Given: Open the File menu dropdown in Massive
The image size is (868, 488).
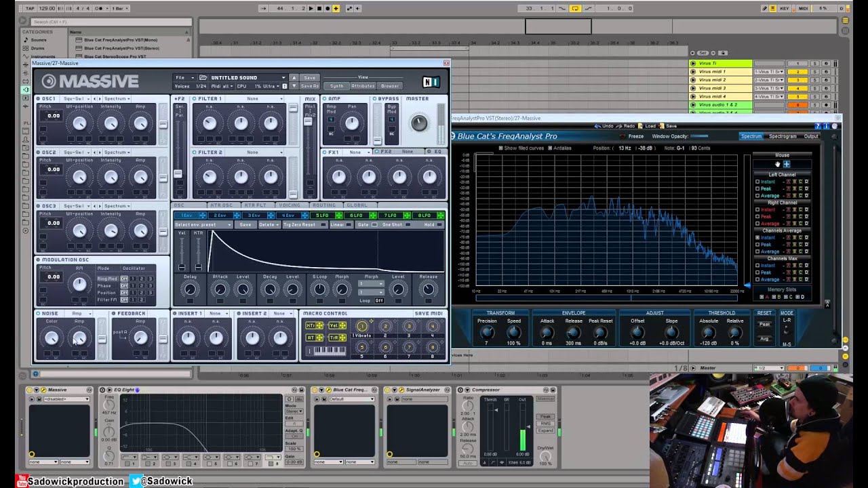Looking at the screenshot, I should point(184,77).
